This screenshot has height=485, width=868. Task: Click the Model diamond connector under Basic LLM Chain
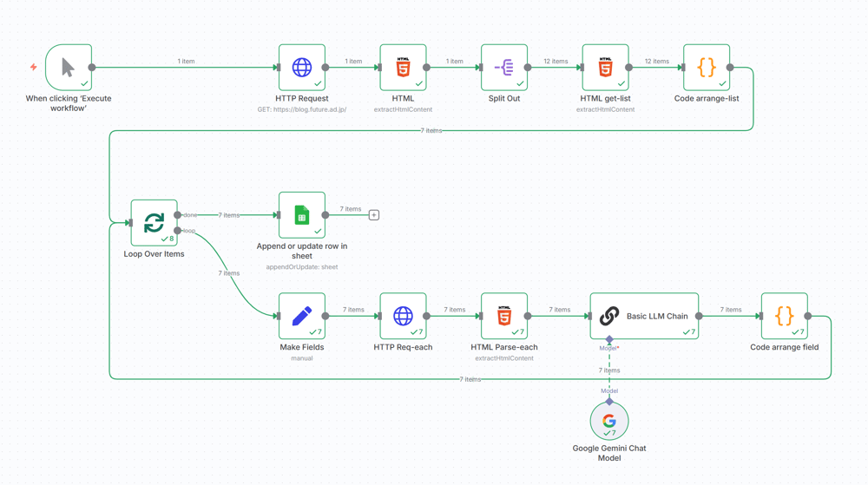pyautogui.click(x=609, y=339)
